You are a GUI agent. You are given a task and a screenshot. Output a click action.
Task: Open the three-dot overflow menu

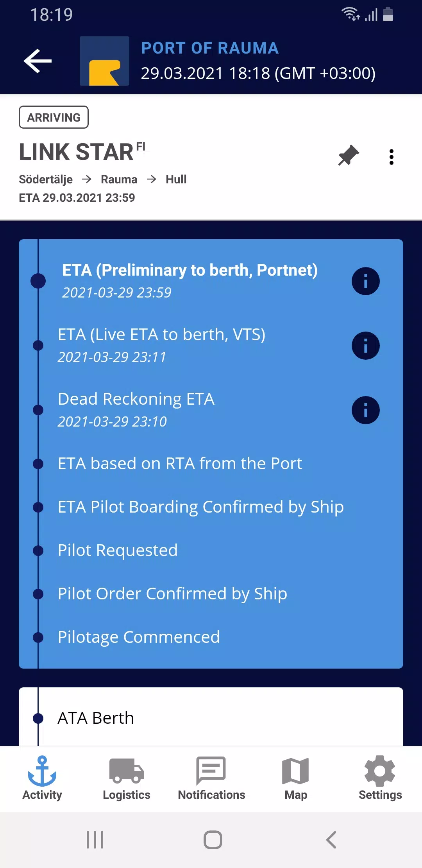[391, 157]
